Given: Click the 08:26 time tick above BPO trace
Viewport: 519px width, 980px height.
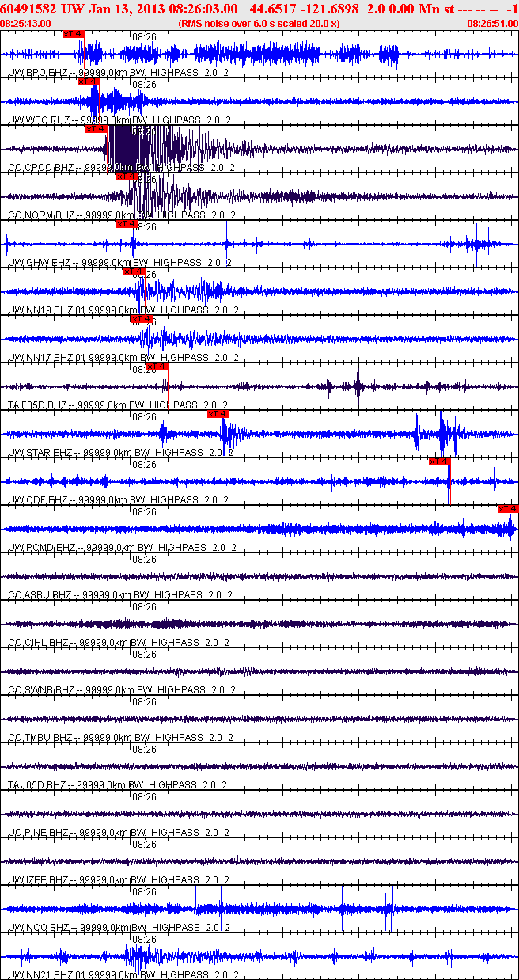Looking at the screenshot, I should [144, 36].
